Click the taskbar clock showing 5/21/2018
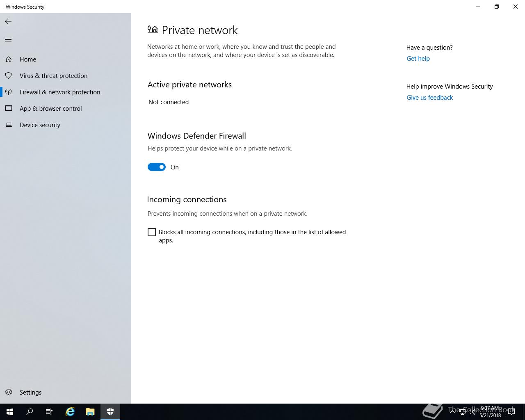Viewport: 525px width, 420px height. 490,412
